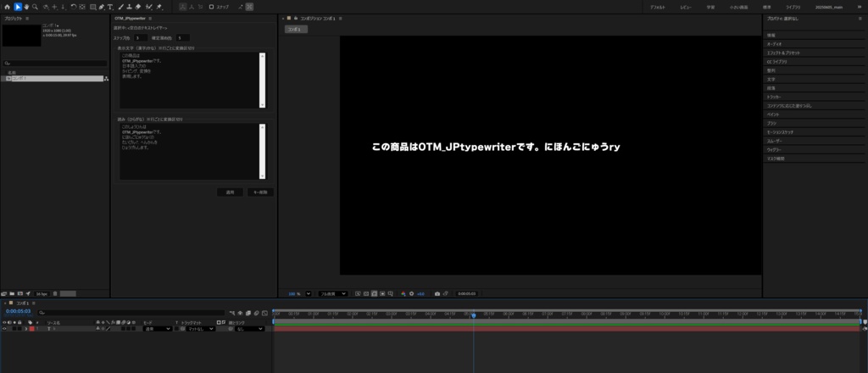
Task: Click the Project panel search field
Action: pos(55,63)
